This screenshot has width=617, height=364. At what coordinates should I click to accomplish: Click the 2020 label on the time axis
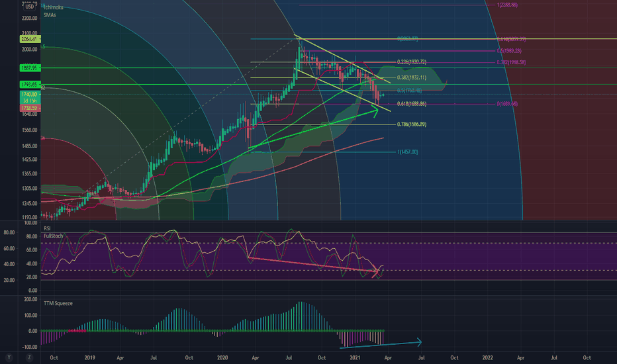[x=222, y=357]
